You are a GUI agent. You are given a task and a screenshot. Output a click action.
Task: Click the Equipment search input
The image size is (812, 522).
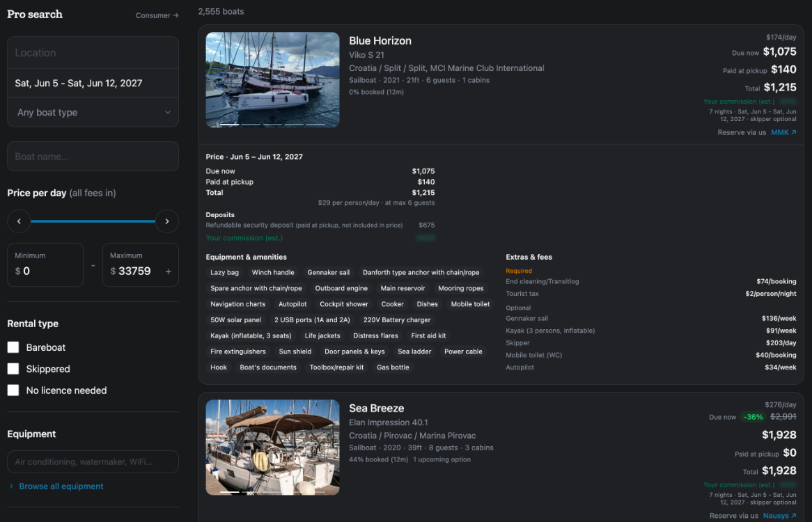[93, 461]
